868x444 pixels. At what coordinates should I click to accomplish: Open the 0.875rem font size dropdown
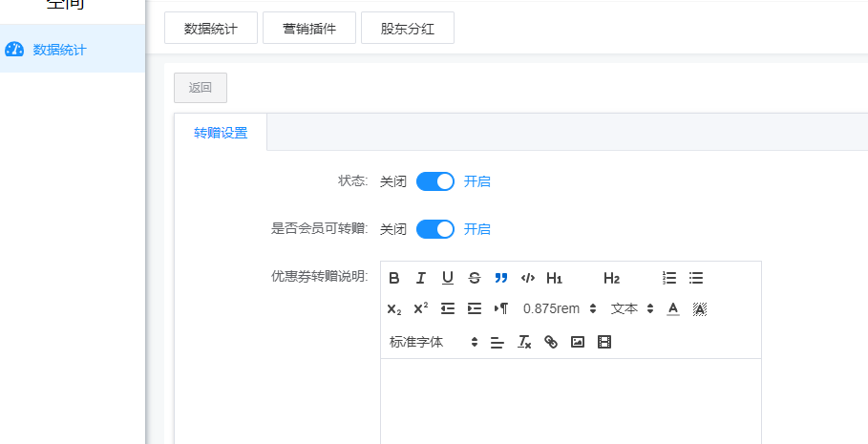pyautogui.click(x=560, y=308)
